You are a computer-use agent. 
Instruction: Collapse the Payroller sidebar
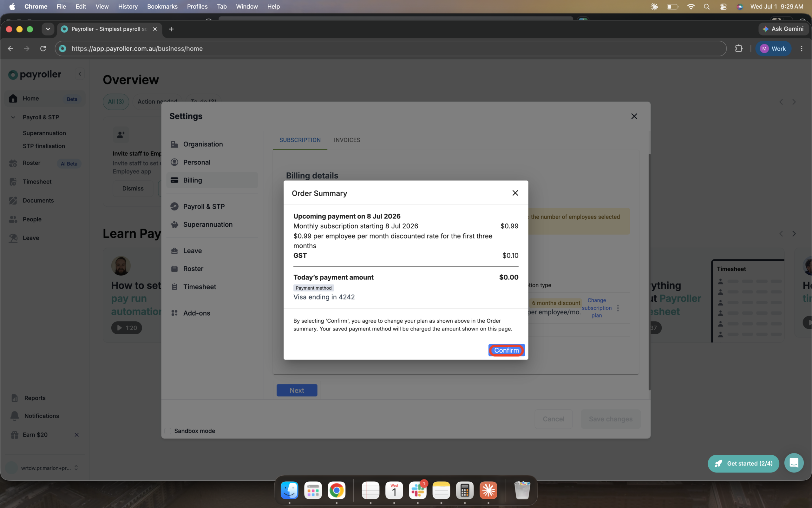click(x=80, y=74)
